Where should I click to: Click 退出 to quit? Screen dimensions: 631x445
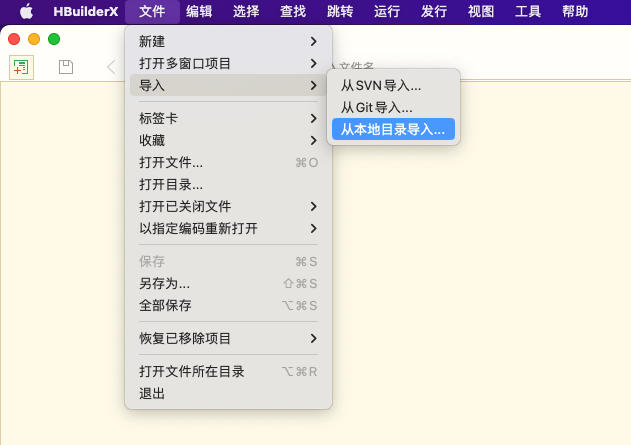pos(152,393)
